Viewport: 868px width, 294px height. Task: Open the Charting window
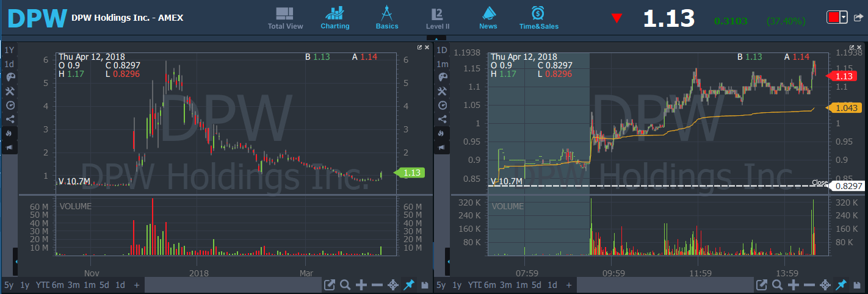pos(335,18)
